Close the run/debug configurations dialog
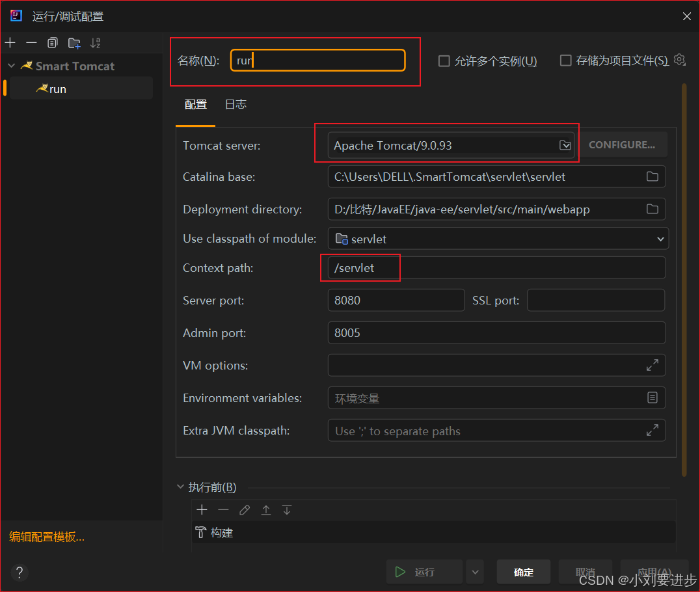This screenshot has width=700, height=592. [x=686, y=16]
